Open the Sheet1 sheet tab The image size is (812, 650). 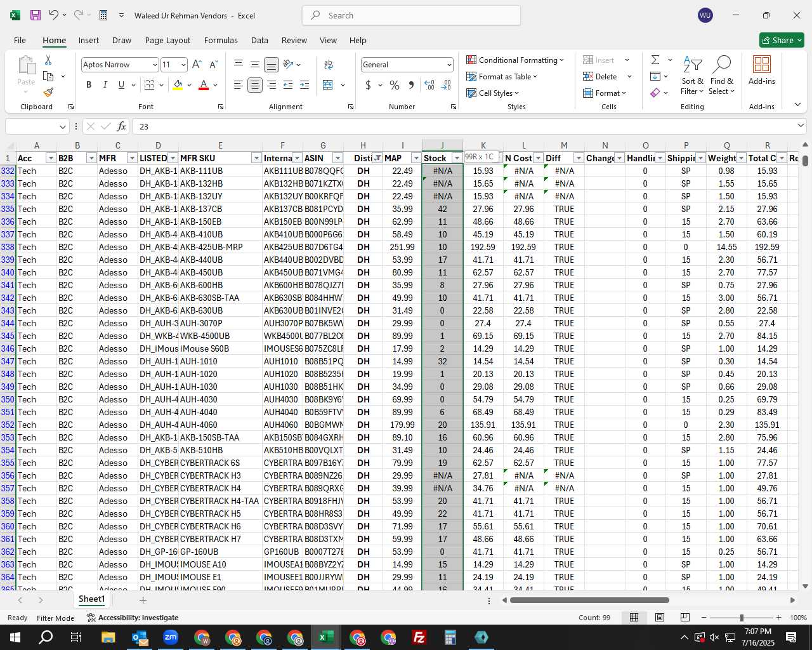(91, 599)
